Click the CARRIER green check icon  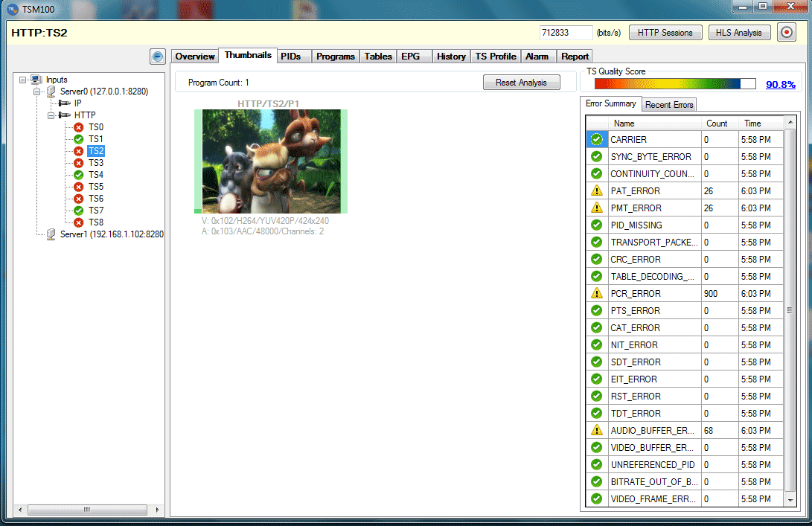pos(596,140)
